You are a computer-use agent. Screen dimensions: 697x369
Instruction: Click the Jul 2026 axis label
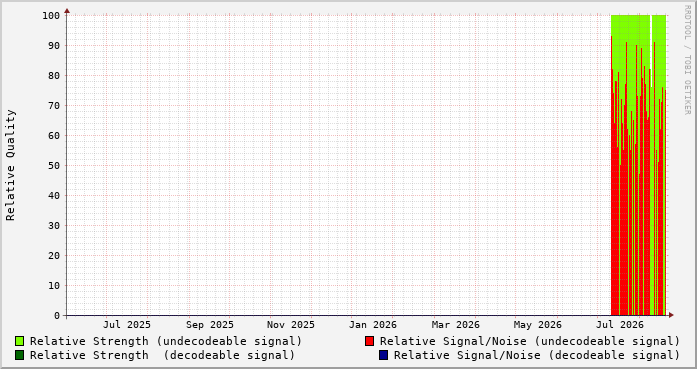(x=620, y=325)
